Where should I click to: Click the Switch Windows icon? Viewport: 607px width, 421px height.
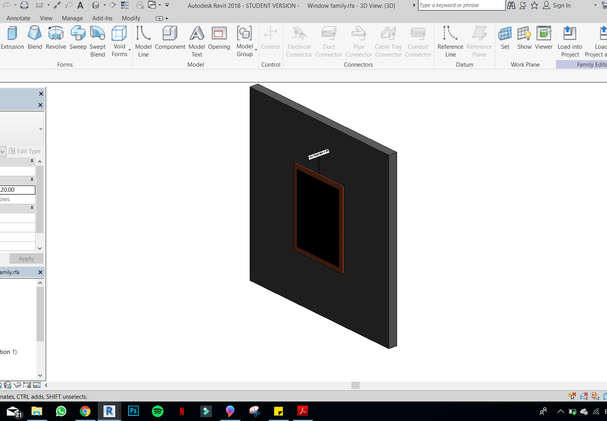tap(152, 5)
